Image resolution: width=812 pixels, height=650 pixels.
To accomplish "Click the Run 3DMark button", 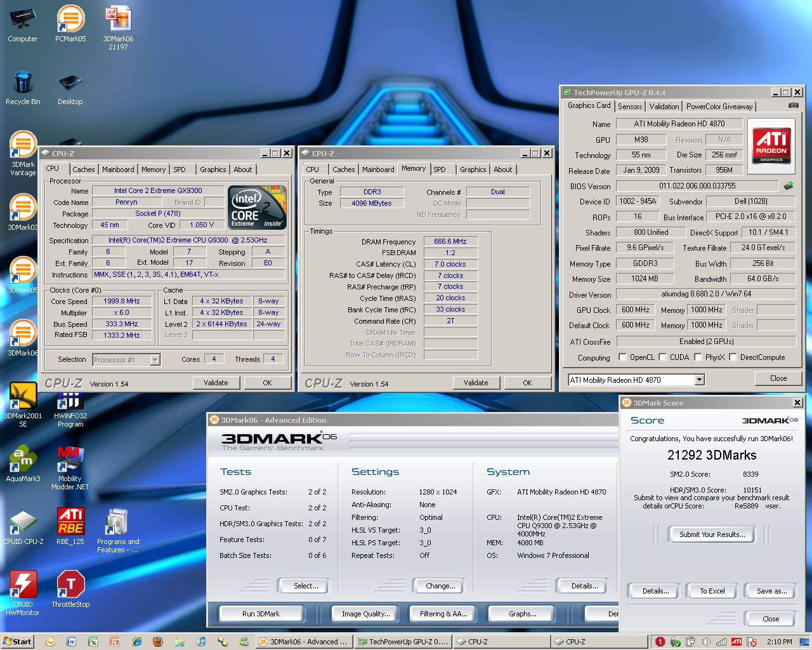I will tap(261, 614).
